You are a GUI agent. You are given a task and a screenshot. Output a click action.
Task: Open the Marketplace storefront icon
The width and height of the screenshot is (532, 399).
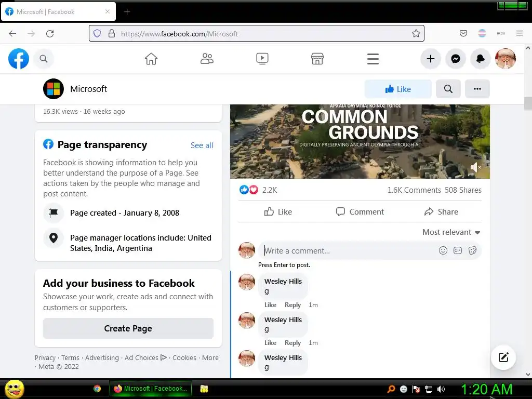tap(317, 59)
